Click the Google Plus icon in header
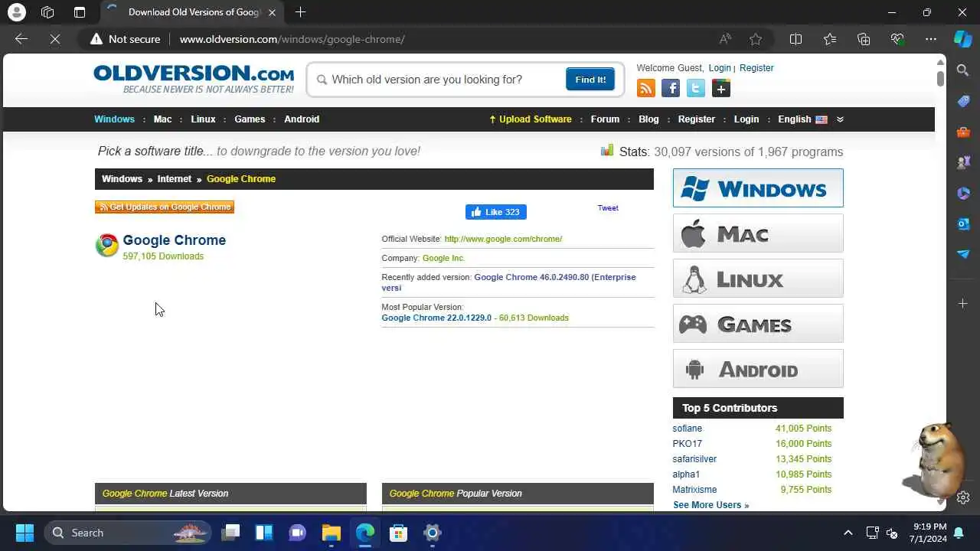The height and width of the screenshot is (551, 980). click(x=721, y=89)
